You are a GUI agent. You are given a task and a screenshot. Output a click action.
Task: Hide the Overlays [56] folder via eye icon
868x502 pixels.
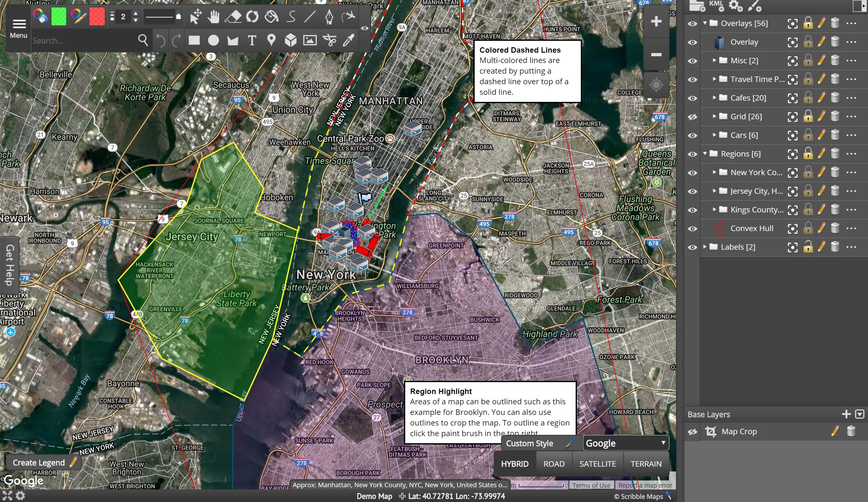click(x=692, y=23)
